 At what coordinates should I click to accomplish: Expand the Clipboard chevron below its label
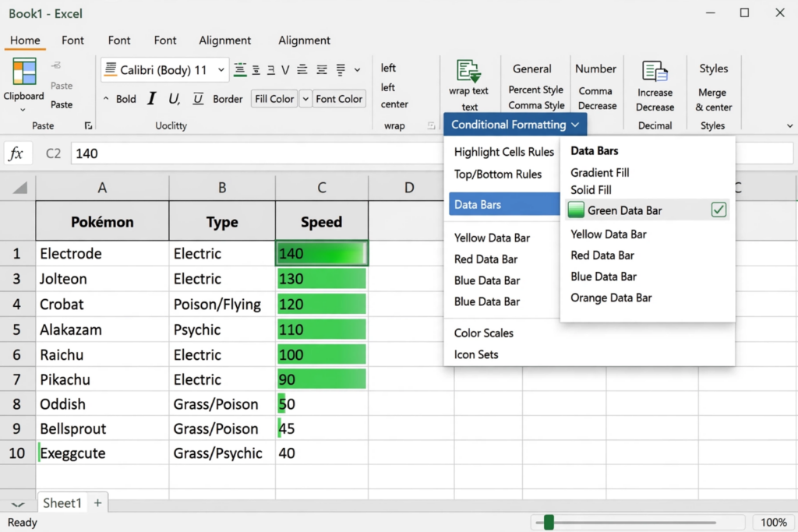tap(23, 110)
